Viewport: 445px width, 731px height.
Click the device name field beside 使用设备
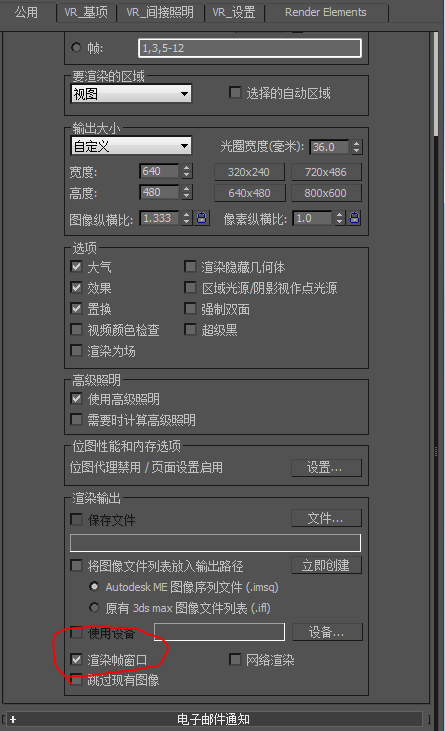pos(219,632)
